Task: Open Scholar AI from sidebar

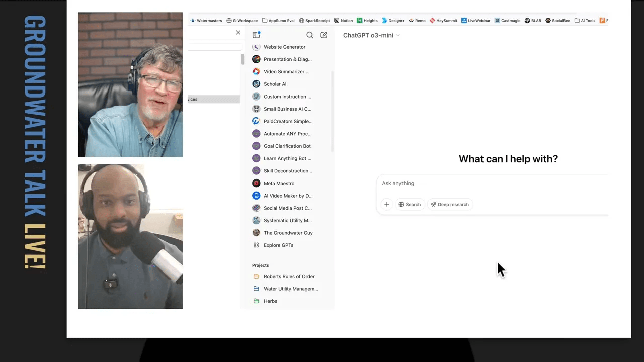Action: 275,84
